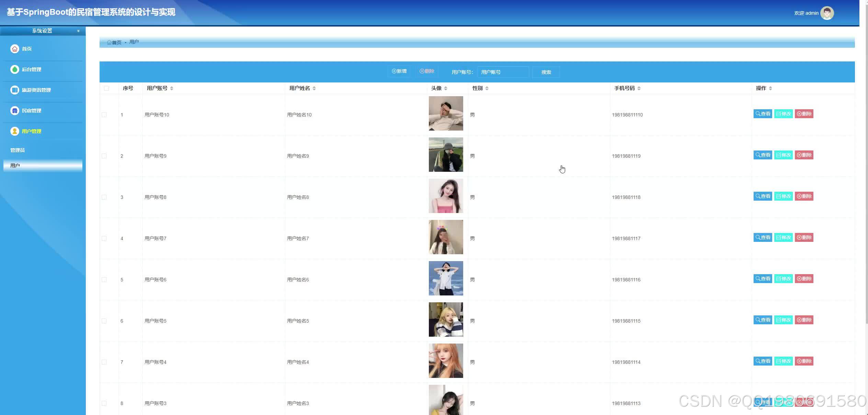The width and height of the screenshot is (868, 415).
Task: Sort by 用户账号 column arrows
Action: [172, 88]
